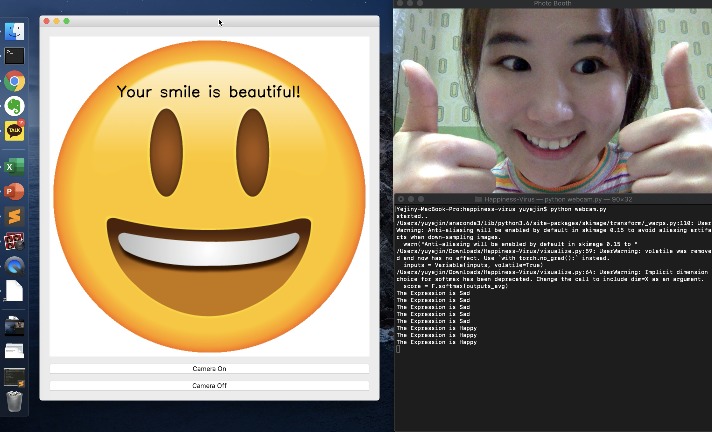Screen dimensions: 712x432
Task: Open KakaoTalk from the dock
Action: point(15,131)
